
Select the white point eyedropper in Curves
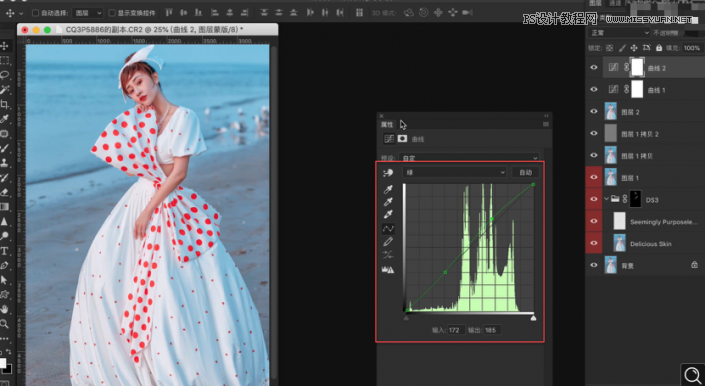tap(388, 214)
